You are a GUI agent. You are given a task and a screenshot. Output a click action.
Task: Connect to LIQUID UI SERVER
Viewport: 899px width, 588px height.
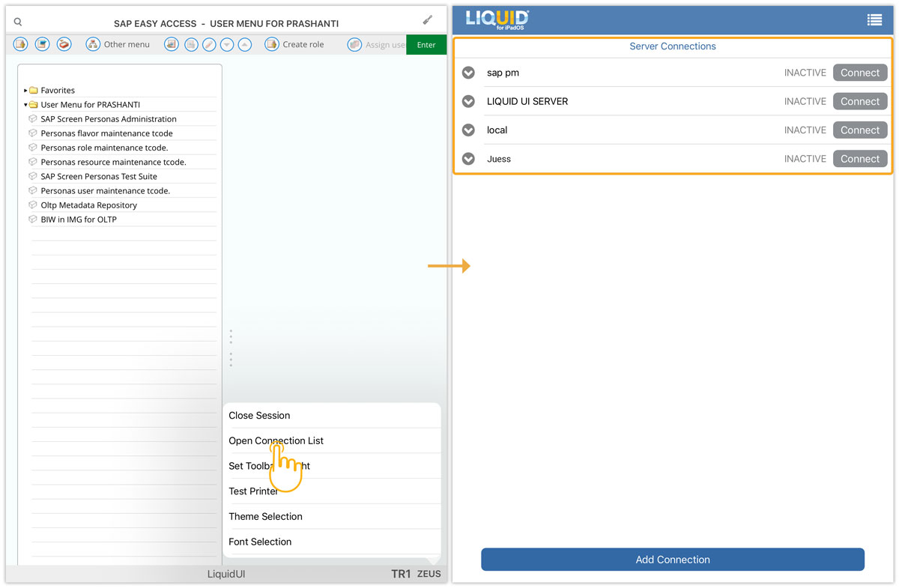(x=860, y=101)
